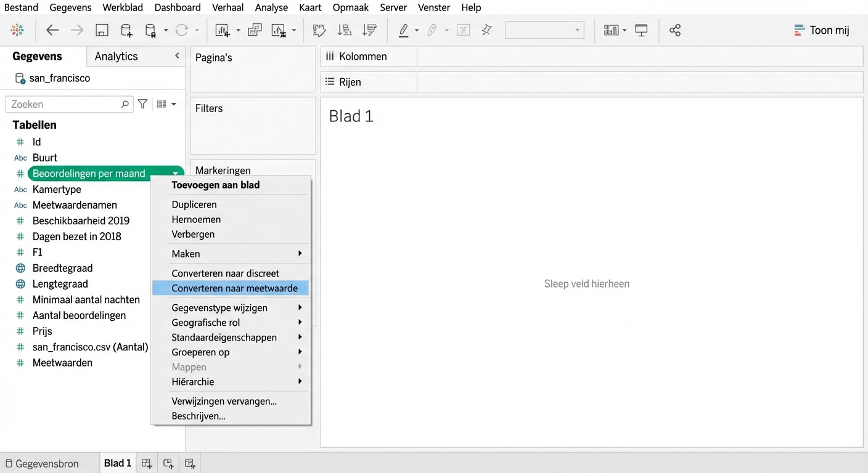Create a new dashboard from bottom tab bar
The height and width of the screenshot is (473, 868).
point(168,463)
